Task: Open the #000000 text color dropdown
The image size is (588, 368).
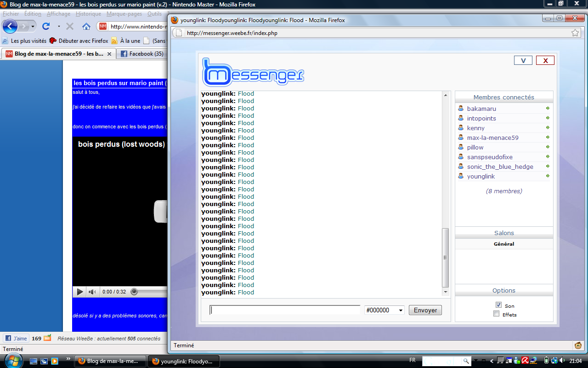Action: coord(384,310)
